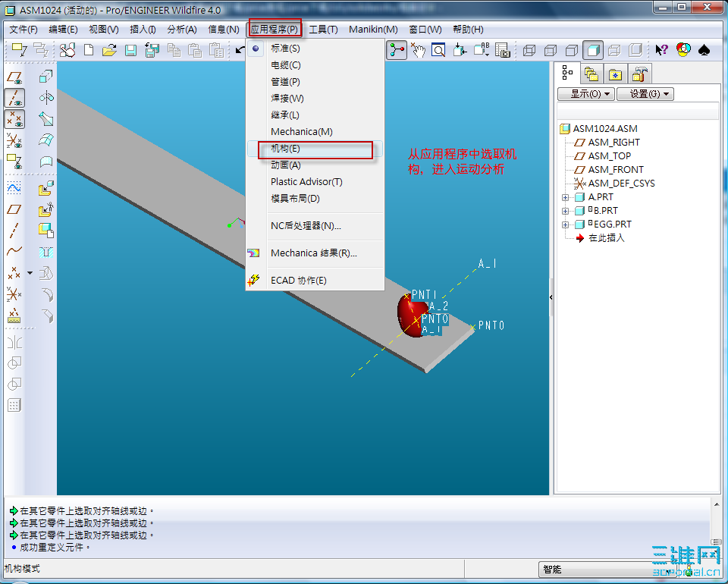Screen dimensions: 728x584
Task: Select 在此插入 marker in model tree
Action: point(607,238)
